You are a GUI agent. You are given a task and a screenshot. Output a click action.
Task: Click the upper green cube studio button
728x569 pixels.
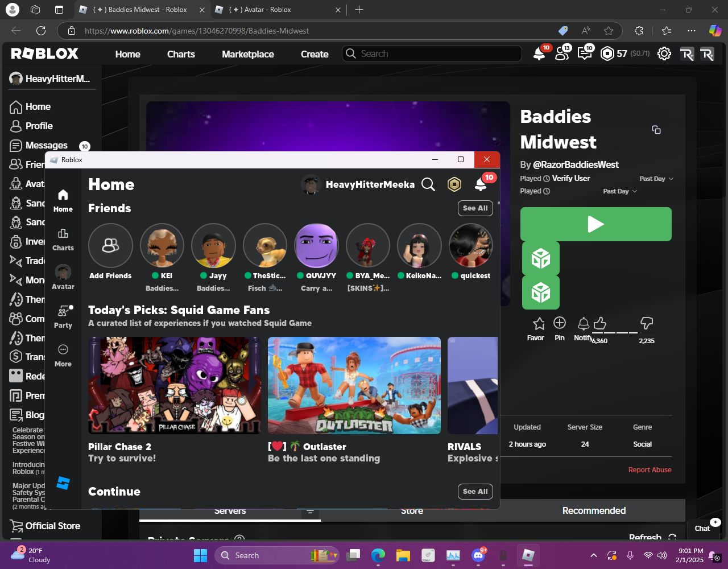pyautogui.click(x=541, y=259)
